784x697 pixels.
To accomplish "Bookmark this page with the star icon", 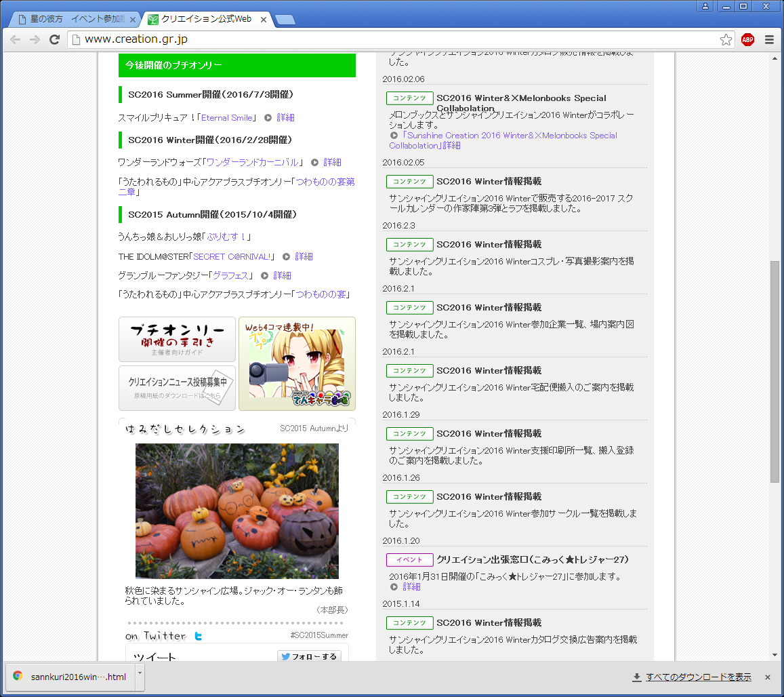I will point(726,39).
